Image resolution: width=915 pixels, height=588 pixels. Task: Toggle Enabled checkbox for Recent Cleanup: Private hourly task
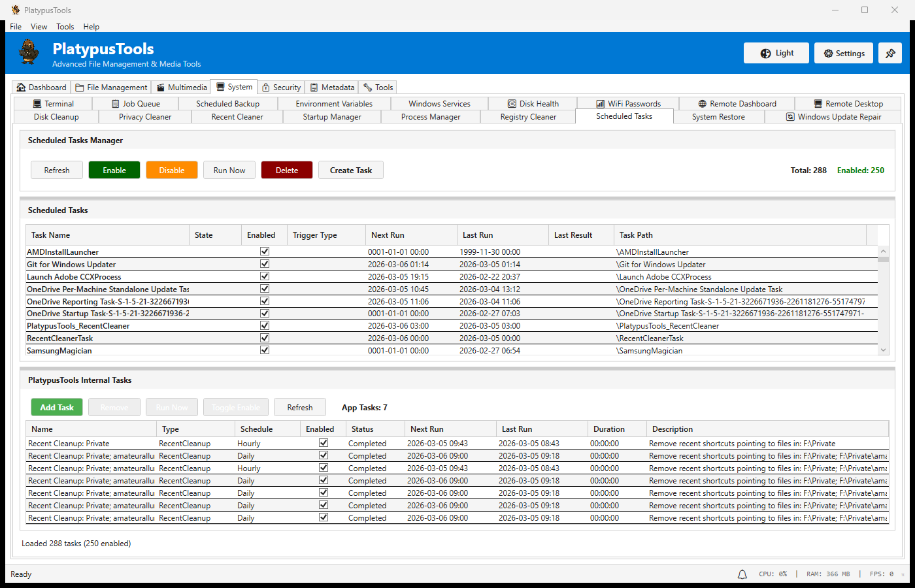[x=324, y=443]
